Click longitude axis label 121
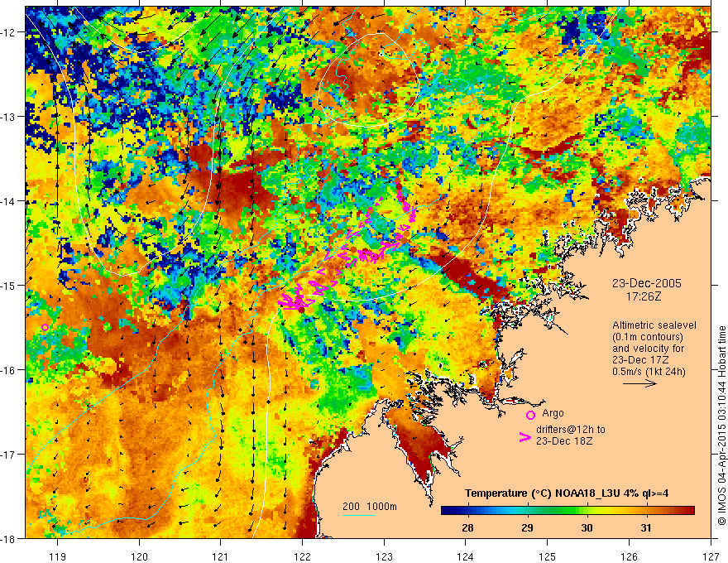 (221, 556)
